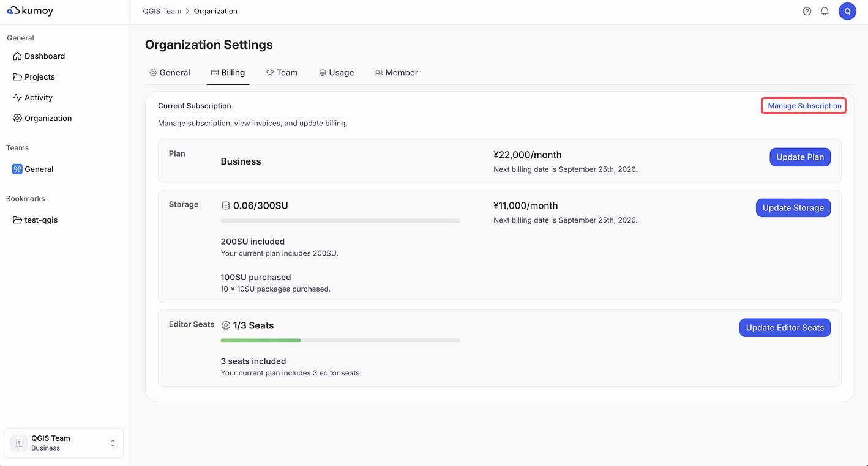Click the 1/3 Seats value

[x=253, y=326]
